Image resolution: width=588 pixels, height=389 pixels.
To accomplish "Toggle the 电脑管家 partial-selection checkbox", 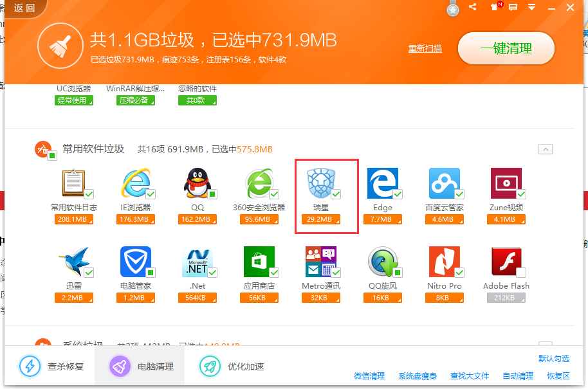I will [x=151, y=273].
